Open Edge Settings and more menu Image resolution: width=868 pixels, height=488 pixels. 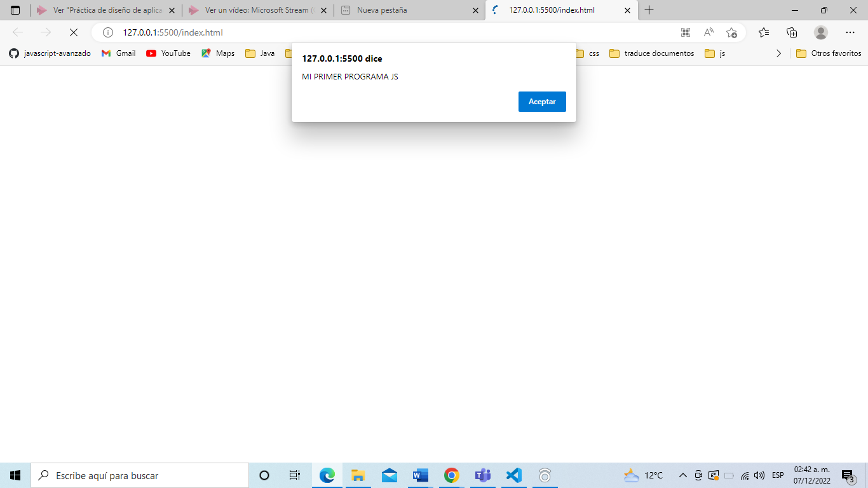(x=850, y=32)
